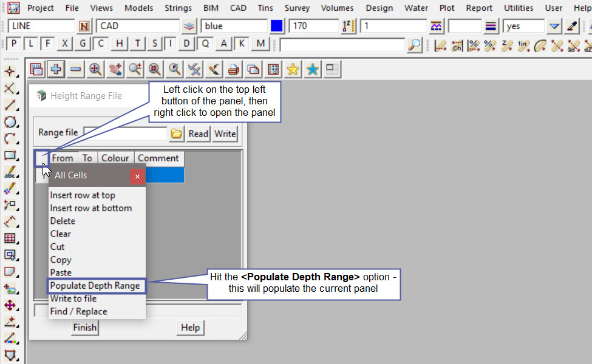Click the printer icon in view toolbar

pyautogui.click(x=233, y=70)
